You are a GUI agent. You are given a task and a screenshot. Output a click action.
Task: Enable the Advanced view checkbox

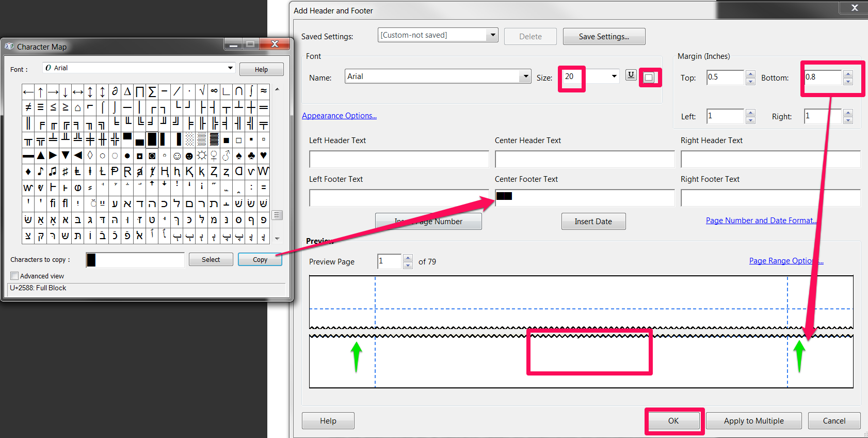(x=14, y=276)
